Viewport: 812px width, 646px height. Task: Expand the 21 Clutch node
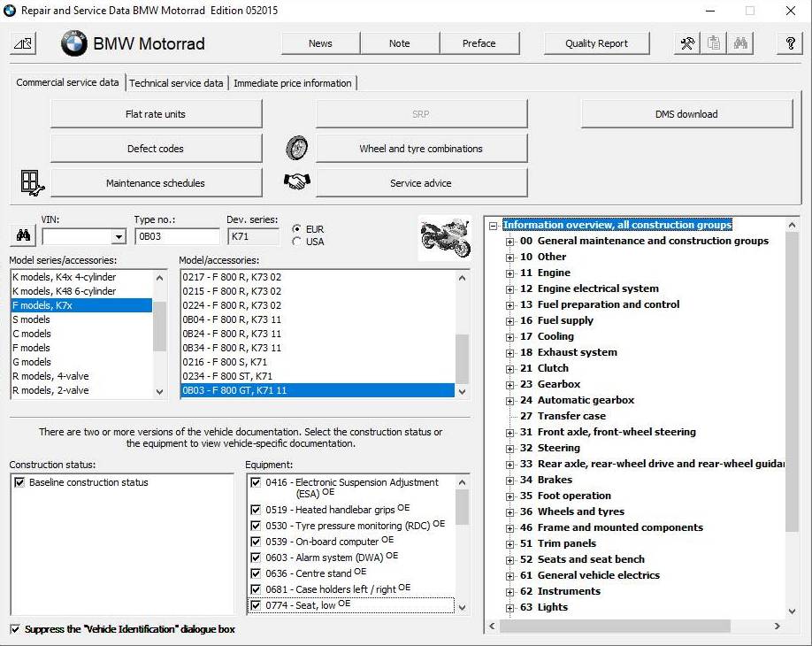coord(510,369)
